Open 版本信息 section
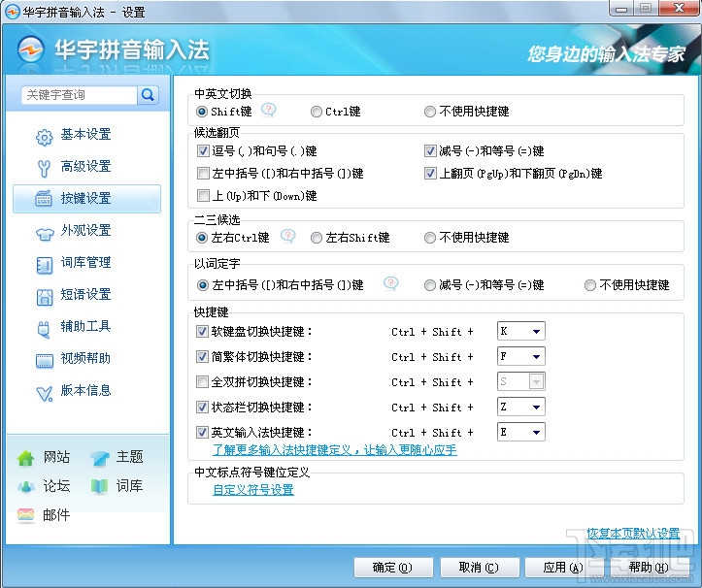 (86, 391)
